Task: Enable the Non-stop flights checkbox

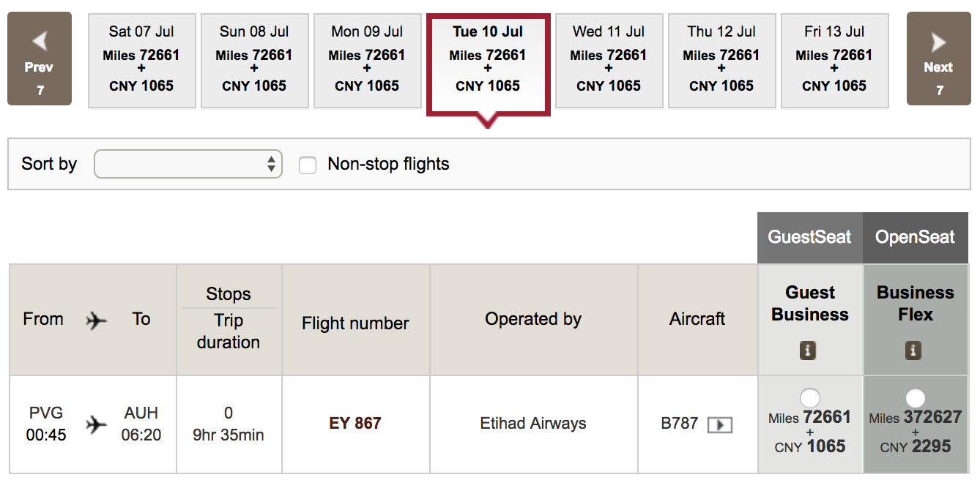Action: pyautogui.click(x=308, y=165)
